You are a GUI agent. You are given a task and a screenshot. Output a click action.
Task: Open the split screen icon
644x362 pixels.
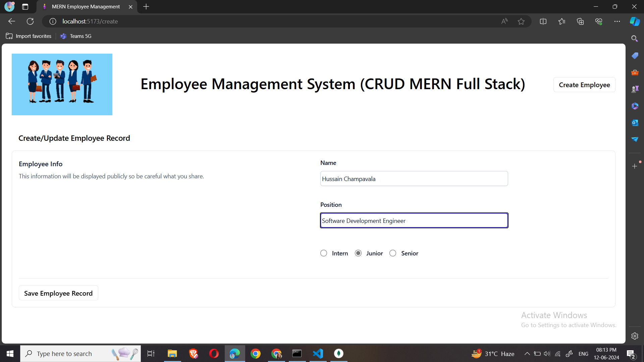click(x=543, y=21)
